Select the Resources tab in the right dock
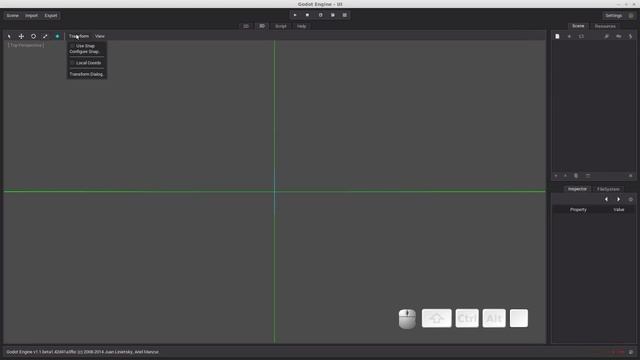 pyautogui.click(x=605, y=26)
